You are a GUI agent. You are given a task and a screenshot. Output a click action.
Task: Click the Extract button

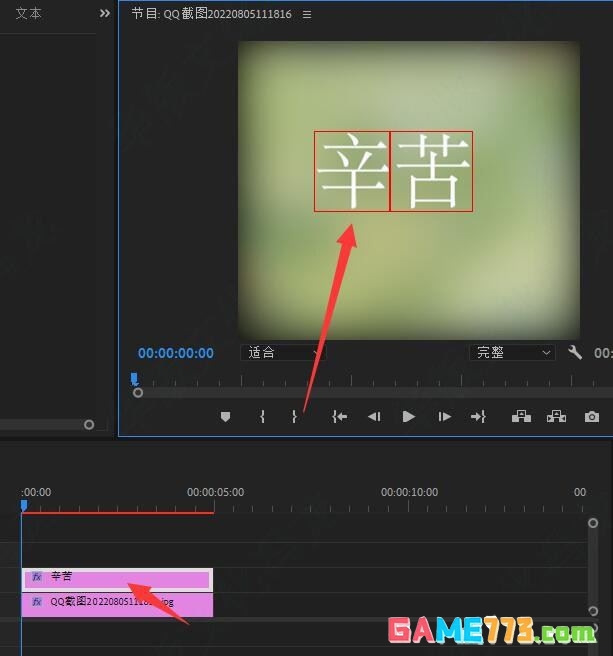(x=556, y=417)
